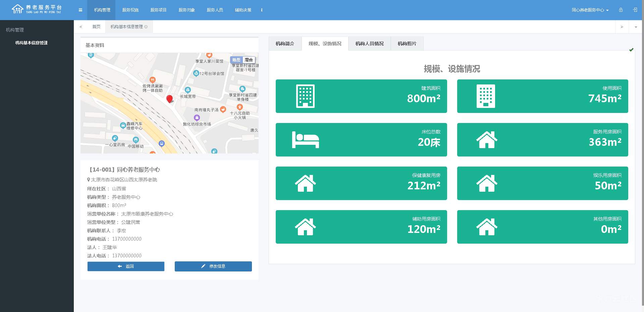
Task: Click the house icon on 其他用房面积 card
Action: [x=487, y=227]
